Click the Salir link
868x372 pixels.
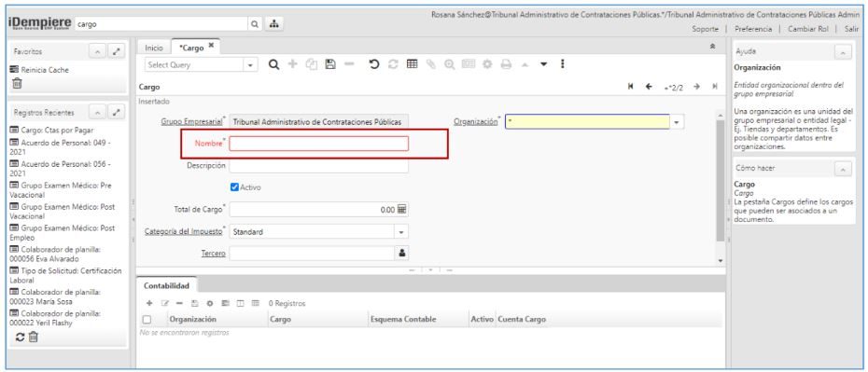(x=851, y=29)
